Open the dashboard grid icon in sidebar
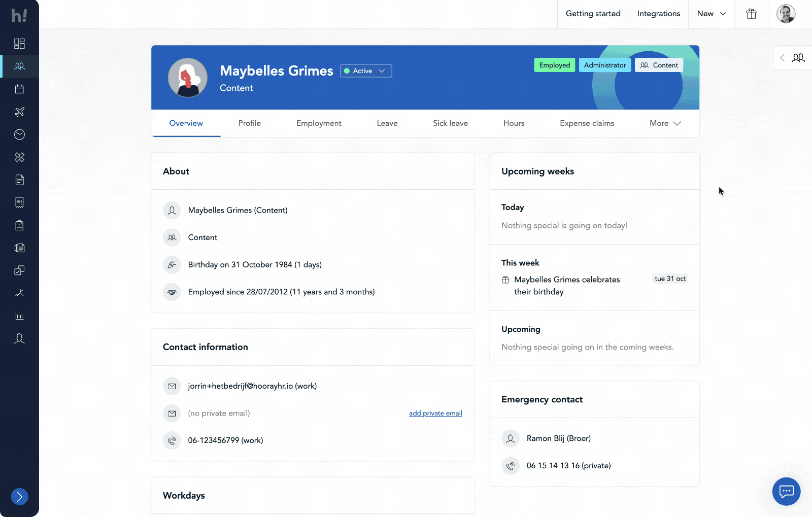This screenshot has width=812, height=517. tap(19, 44)
